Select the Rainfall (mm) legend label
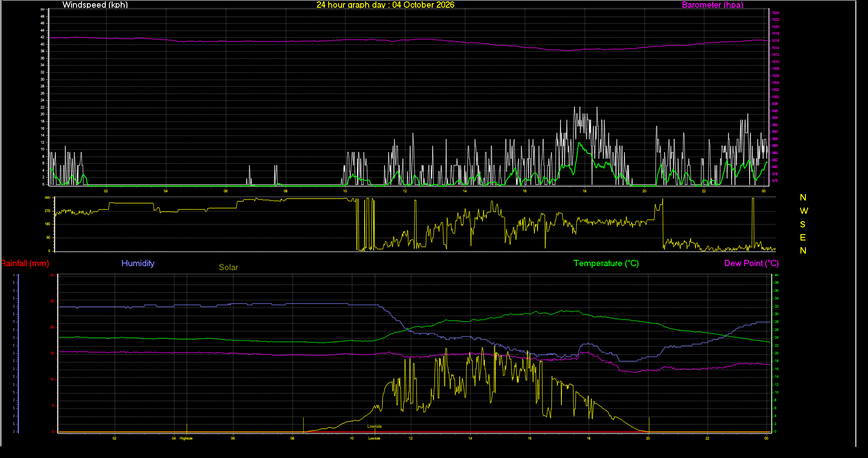This screenshot has height=458, width=868. pyautogui.click(x=25, y=263)
